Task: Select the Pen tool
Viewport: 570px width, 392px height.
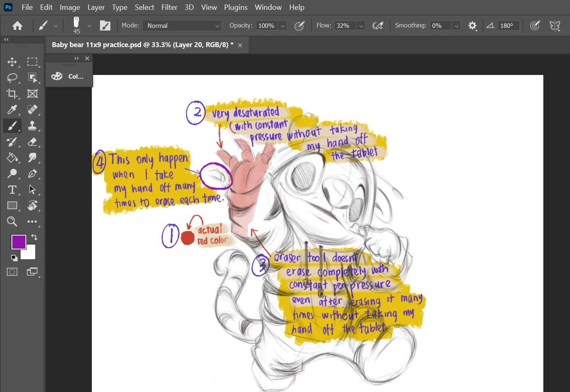Action: 32,174
